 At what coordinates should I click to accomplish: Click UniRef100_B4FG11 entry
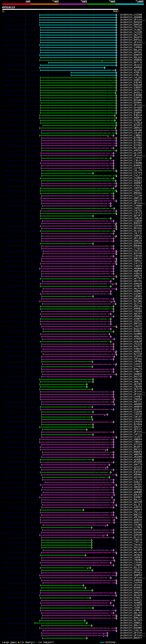point(131,40)
